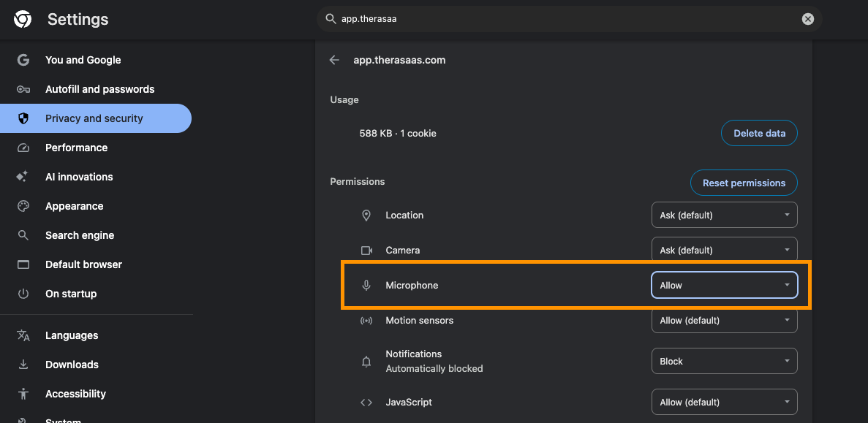
Task: Click the JavaScript label text
Action: [x=409, y=402]
